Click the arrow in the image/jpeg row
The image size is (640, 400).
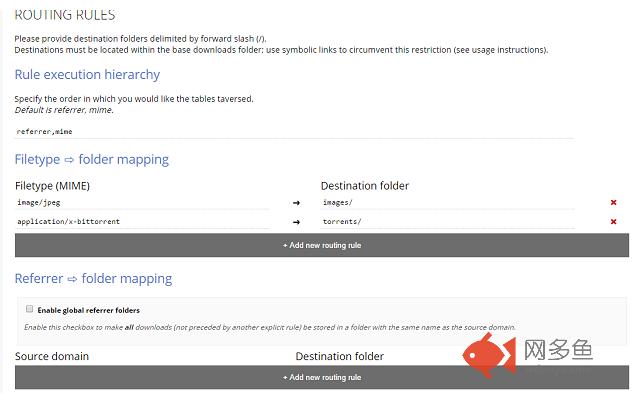tap(296, 203)
